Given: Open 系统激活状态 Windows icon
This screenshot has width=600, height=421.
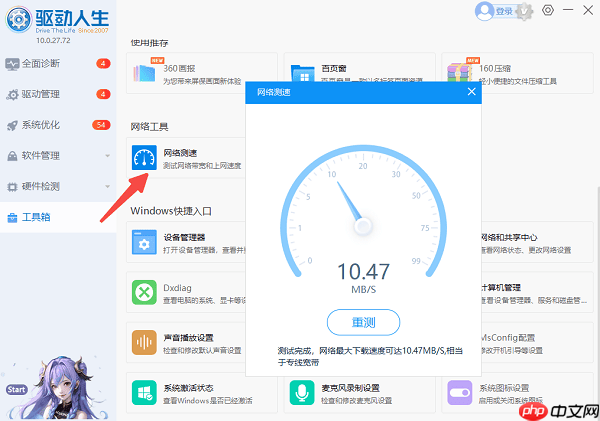Looking at the screenshot, I should (144, 393).
